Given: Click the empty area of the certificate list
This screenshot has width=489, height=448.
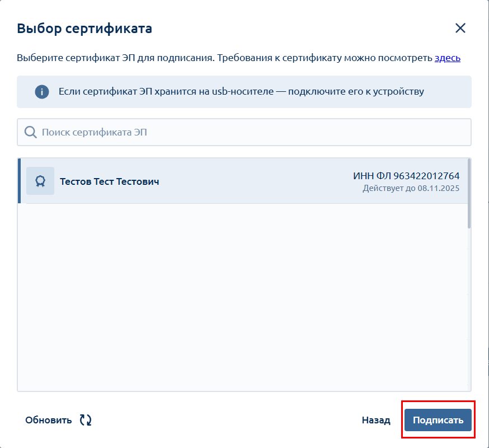Looking at the screenshot, I should (241, 297).
